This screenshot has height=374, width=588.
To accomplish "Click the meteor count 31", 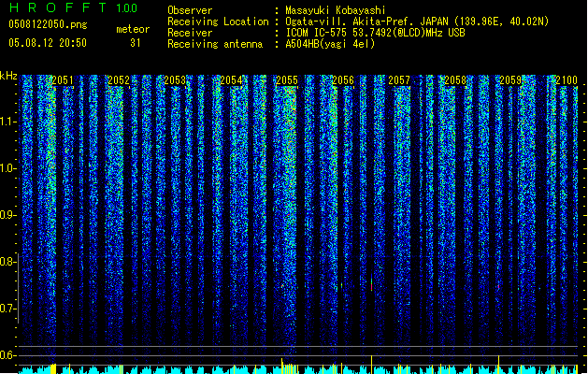I will click(136, 43).
